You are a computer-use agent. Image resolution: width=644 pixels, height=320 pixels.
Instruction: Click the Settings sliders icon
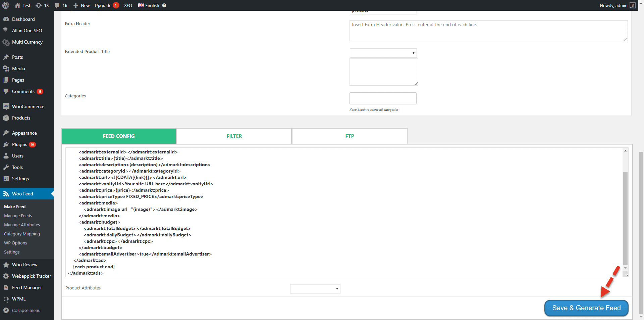[x=6, y=179]
